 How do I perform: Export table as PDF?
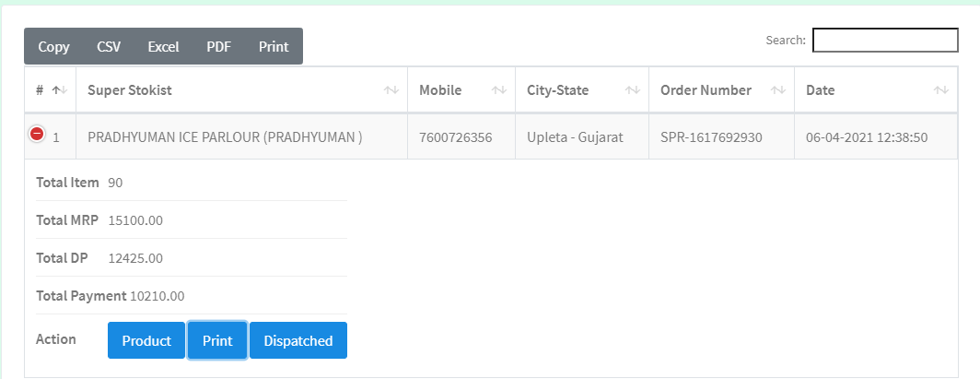[219, 46]
